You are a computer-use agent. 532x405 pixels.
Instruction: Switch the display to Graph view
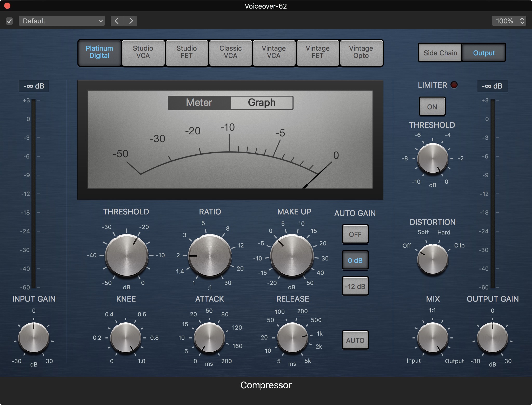click(x=262, y=103)
